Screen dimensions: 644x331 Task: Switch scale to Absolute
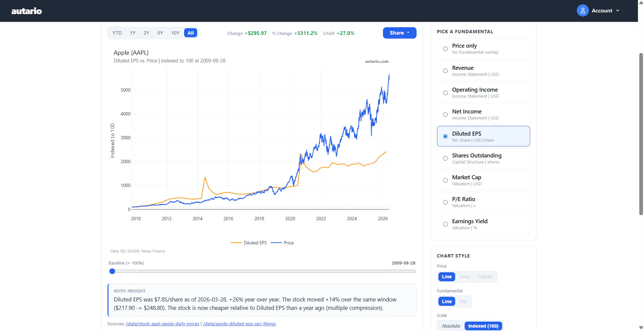pyautogui.click(x=451, y=326)
